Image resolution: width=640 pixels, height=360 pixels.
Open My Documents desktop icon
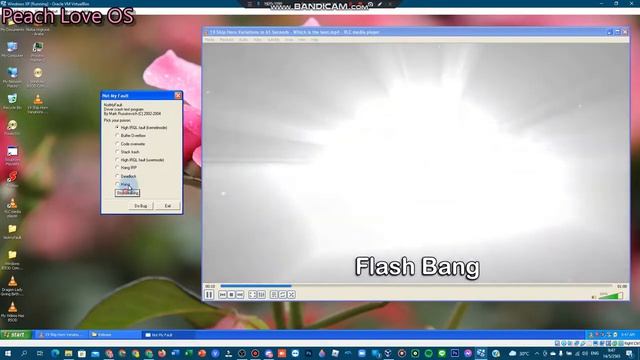(x=12, y=25)
